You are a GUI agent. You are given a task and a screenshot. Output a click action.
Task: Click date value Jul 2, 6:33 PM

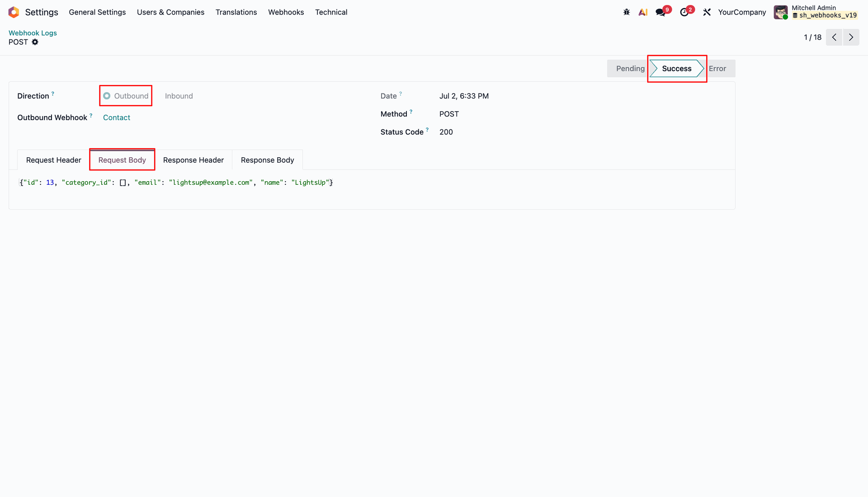pyautogui.click(x=464, y=96)
